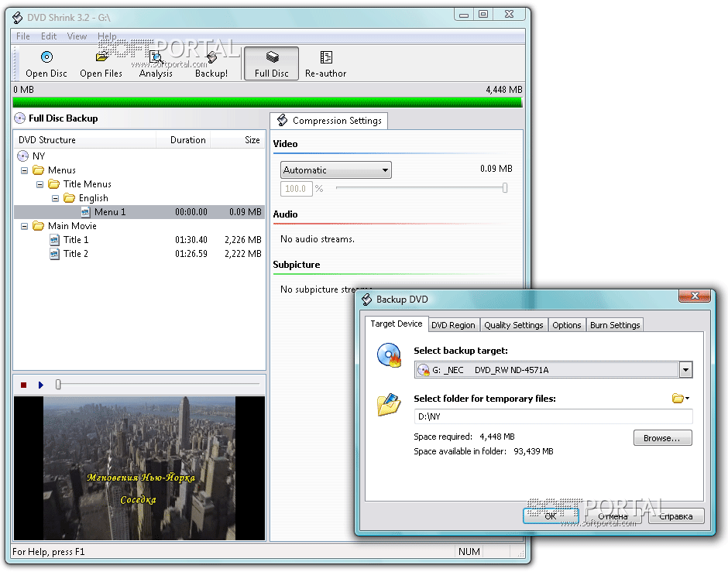Select the Menu 1 row label
Image resolution: width=728 pixels, height=572 pixels.
(x=110, y=212)
